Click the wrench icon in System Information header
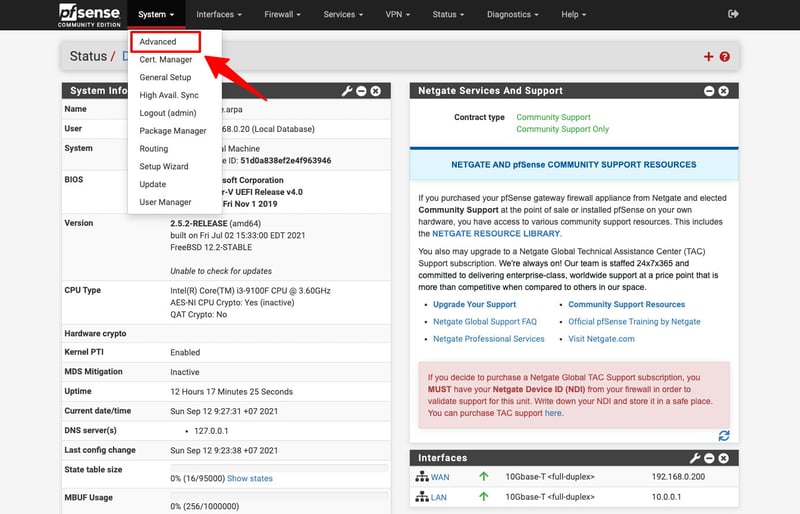800x514 pixels. (x=347, y=91)
